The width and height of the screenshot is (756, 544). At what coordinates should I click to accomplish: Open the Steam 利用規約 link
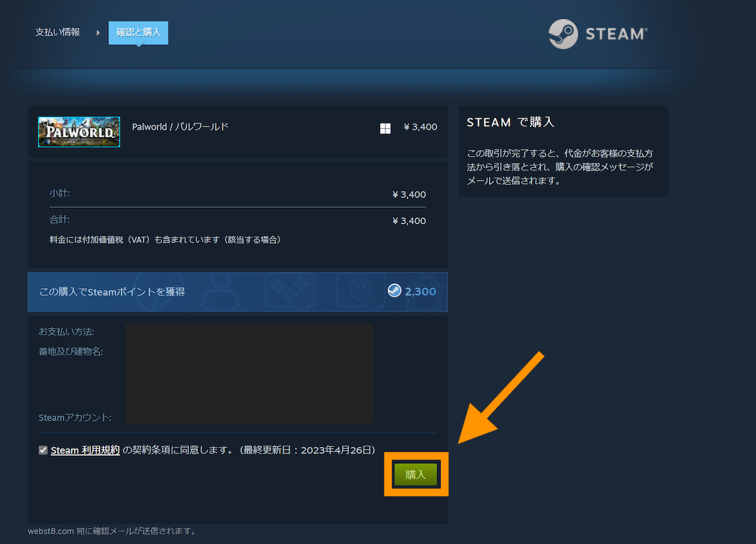(86, 450)
